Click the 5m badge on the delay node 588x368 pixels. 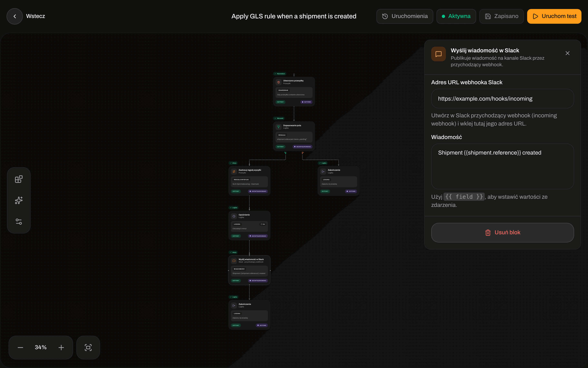(x=263, y=224)
